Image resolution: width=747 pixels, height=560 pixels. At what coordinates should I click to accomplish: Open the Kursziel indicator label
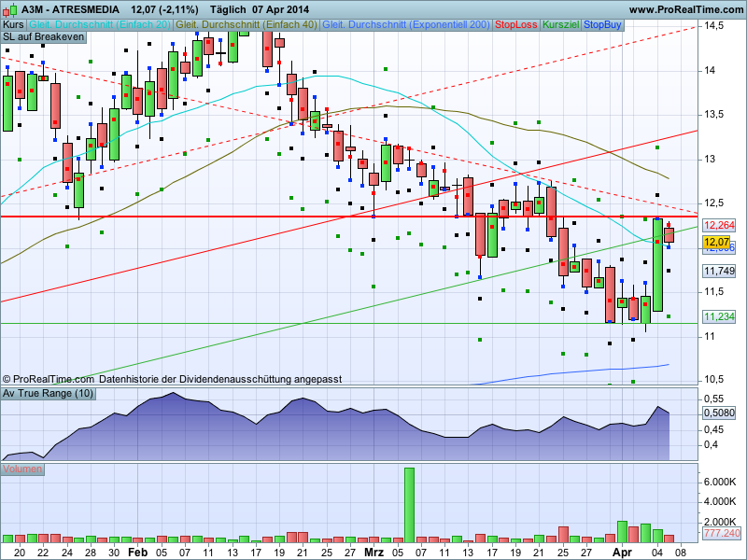(561, 25)
